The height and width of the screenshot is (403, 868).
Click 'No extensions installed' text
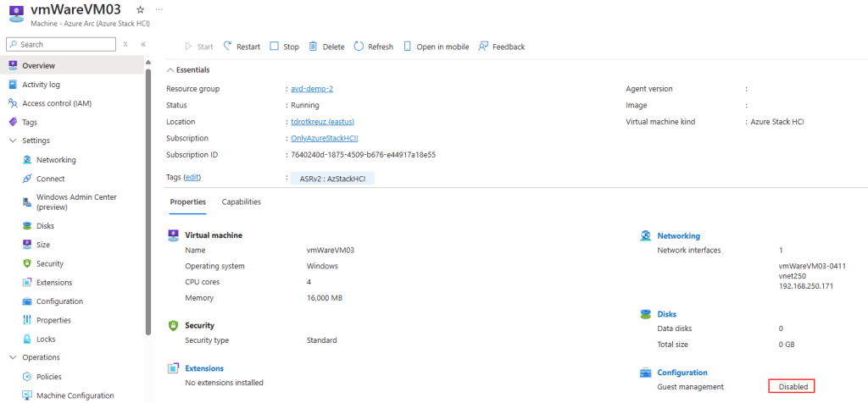pyautogui.click(x=224, y=383)
